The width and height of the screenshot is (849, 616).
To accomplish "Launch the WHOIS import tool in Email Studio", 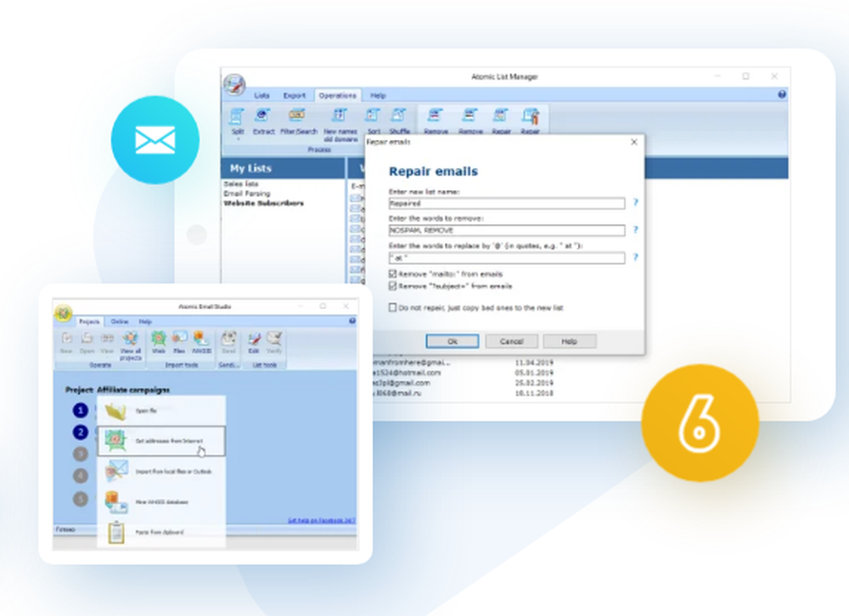I will tap(201, 342).
